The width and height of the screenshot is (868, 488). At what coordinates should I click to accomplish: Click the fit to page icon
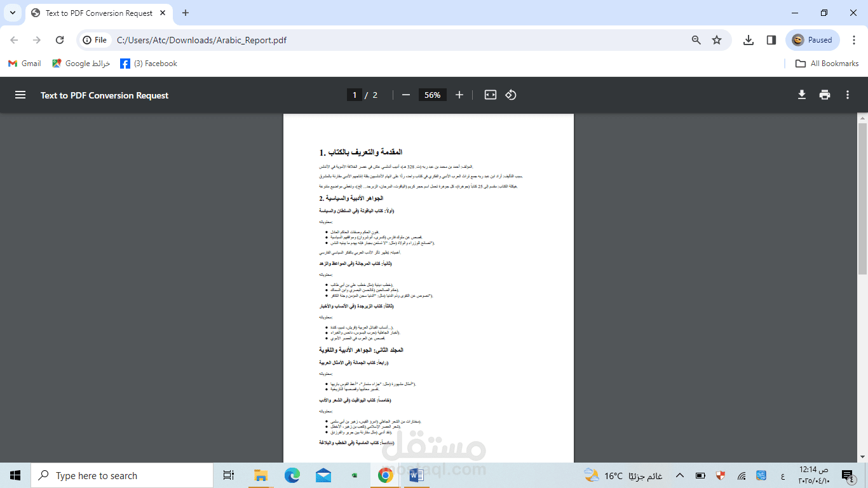491,95
